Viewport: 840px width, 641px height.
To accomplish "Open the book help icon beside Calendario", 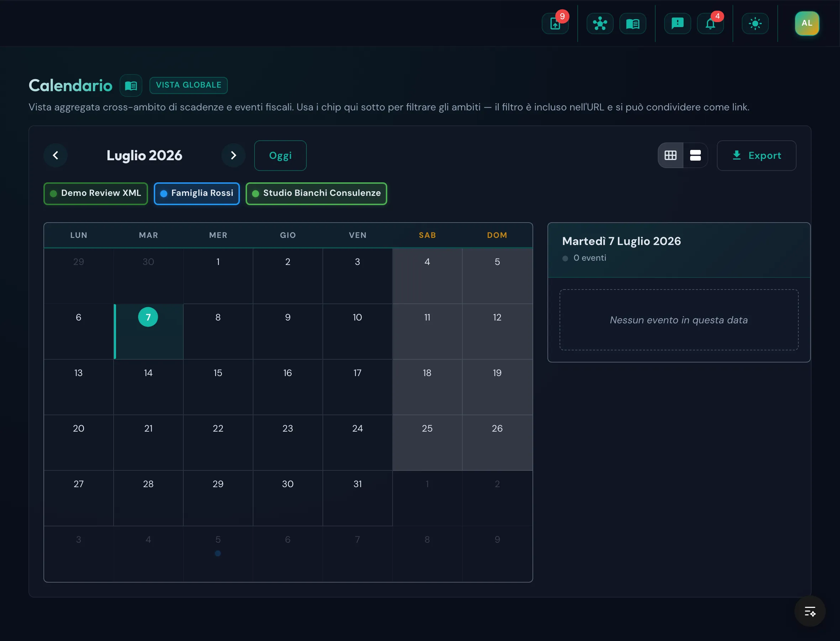I will tap(131, 85).
